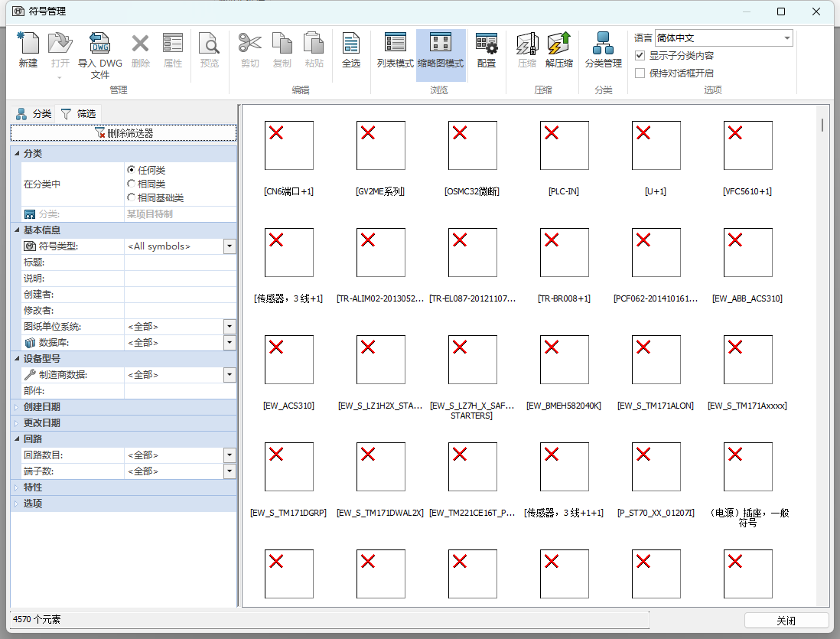
Task: Click the 分类 library icon in filter row
Action: point(30,214)
